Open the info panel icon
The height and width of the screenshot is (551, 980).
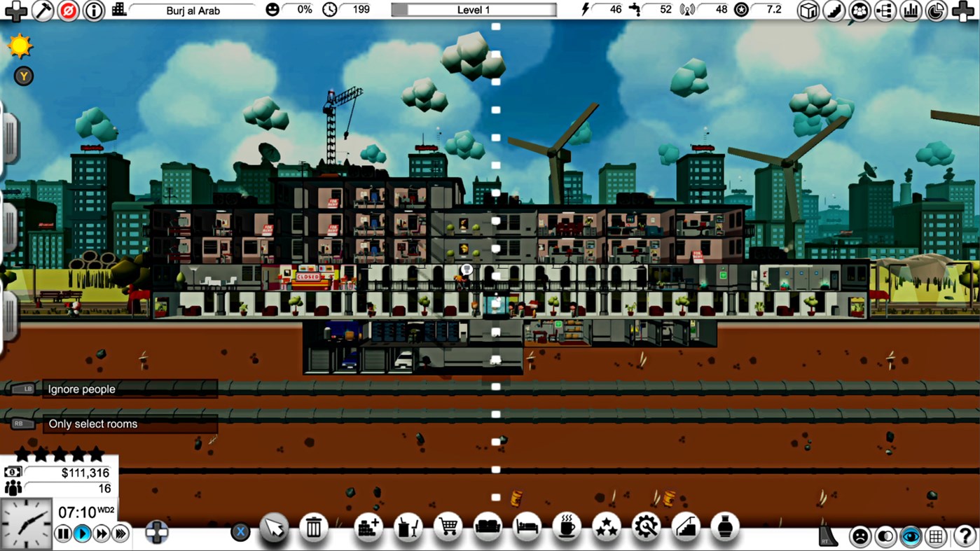pyautogui.click(x=94, y=11)
